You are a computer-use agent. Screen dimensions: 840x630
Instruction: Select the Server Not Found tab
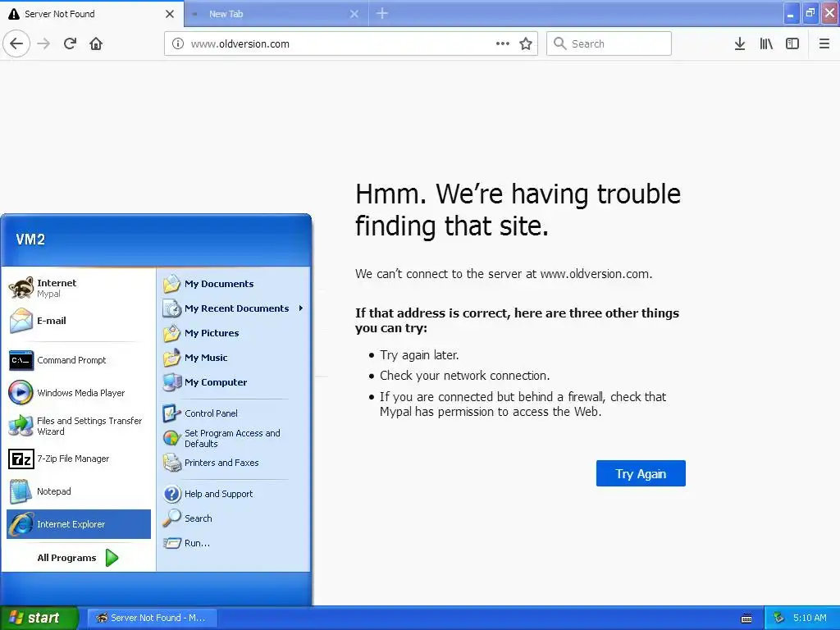pos(92,14)
